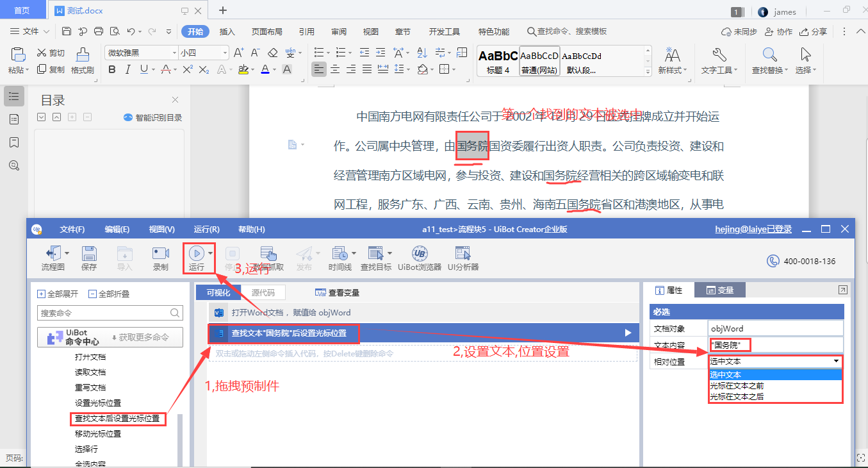The image size is (868, 468).
Task: Click the Copy (复制) button
Action: tap(51, 69)
